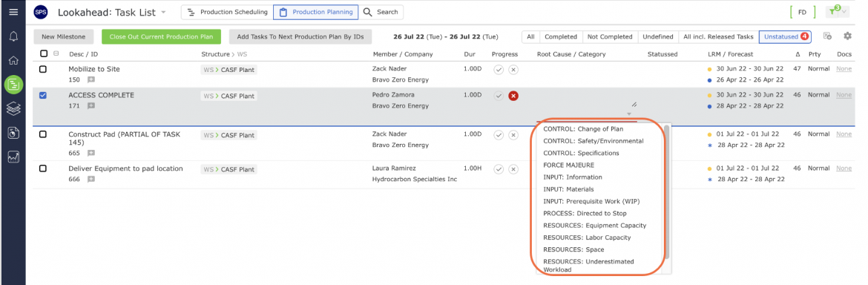This screenshot has width=868, height=285.
Task: Mark Deliver Equipment task as completed checkmark
Action: [499, 168]
